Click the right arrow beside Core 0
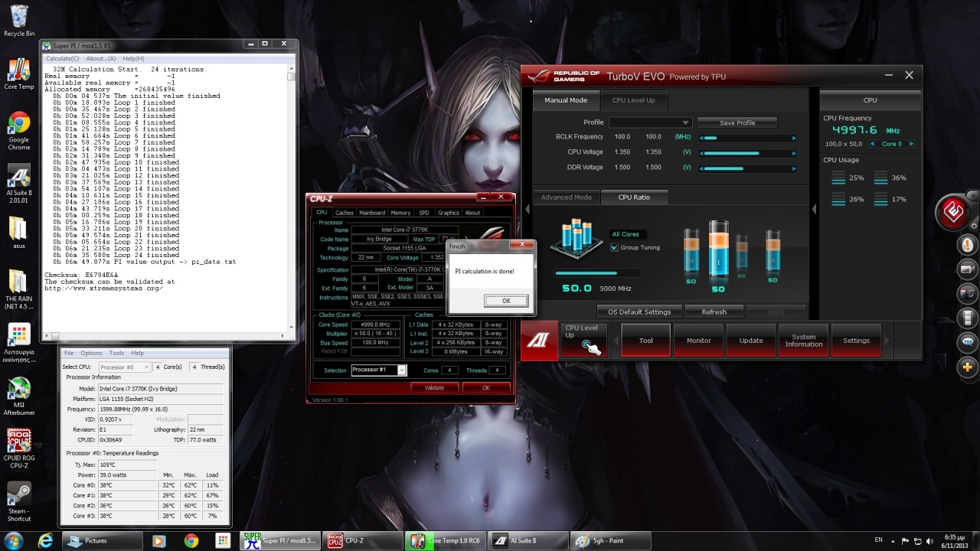 911,144
